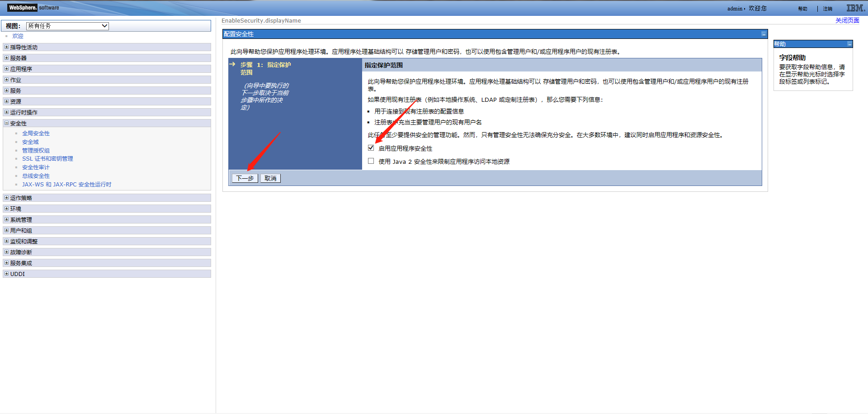Click the IBM logo
This screenshot has width=868, height=414.
[x=855, y=8]
